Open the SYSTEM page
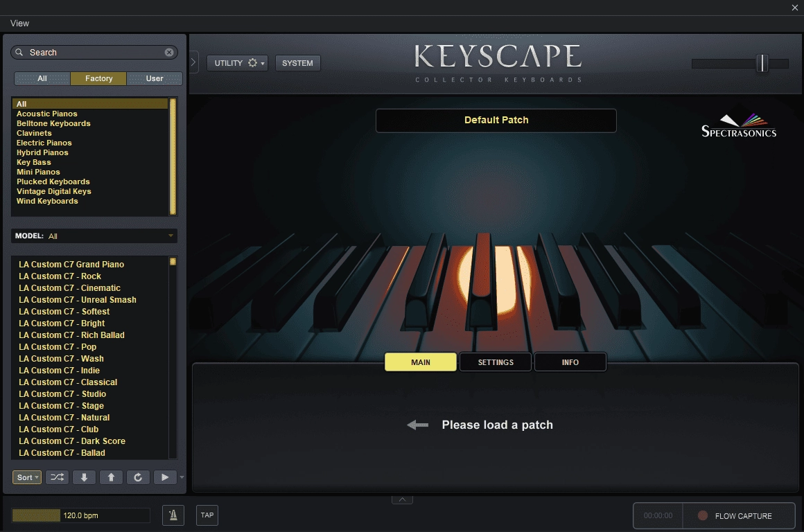Viewport: 804px width, 532px height. pos(297,63)
